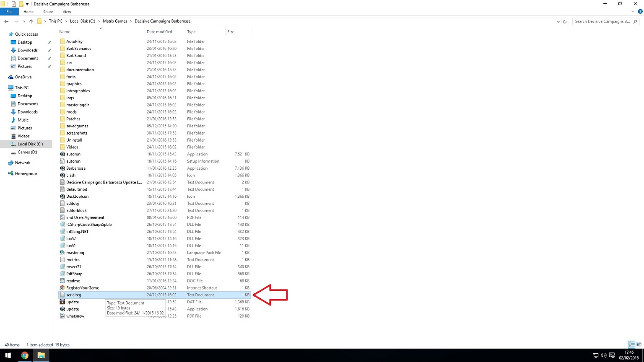Open the Windows Start menu
Image resolution: width=644 pixels, height=362 pixels.
click(x=8, y=355)
